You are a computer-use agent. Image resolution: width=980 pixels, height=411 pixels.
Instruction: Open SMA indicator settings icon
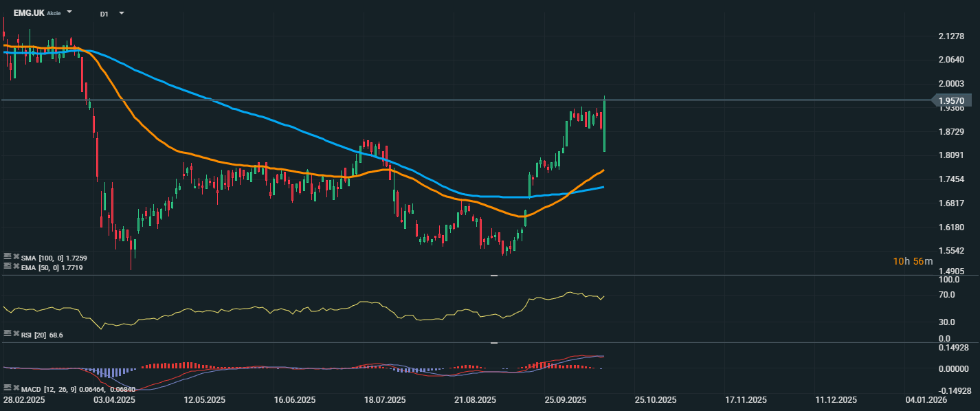7,257
